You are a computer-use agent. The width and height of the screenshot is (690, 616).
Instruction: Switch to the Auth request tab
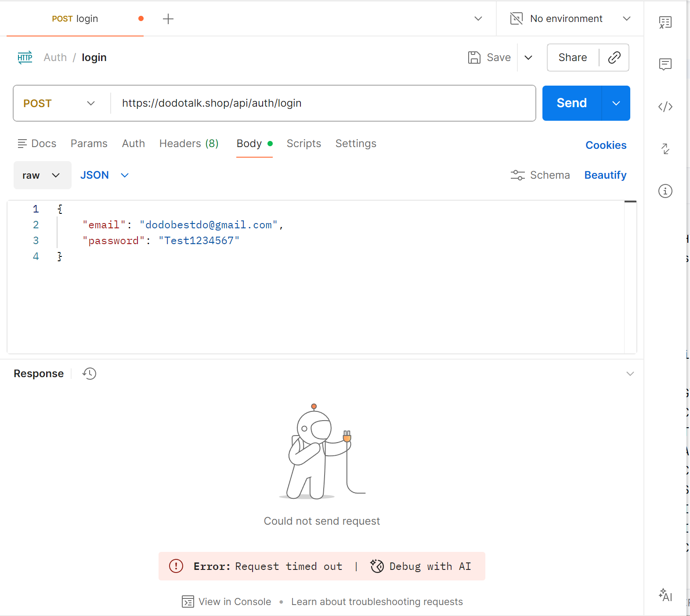tap(134, 144)
